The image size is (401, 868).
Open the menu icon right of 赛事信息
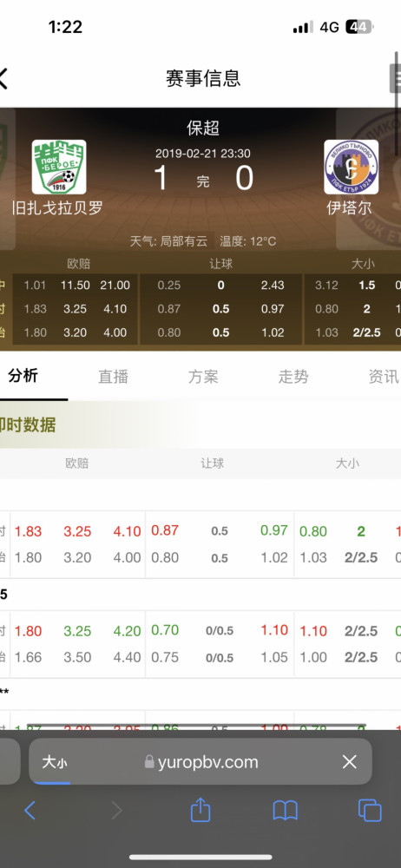pyautogui.click(x=395, y=78)
